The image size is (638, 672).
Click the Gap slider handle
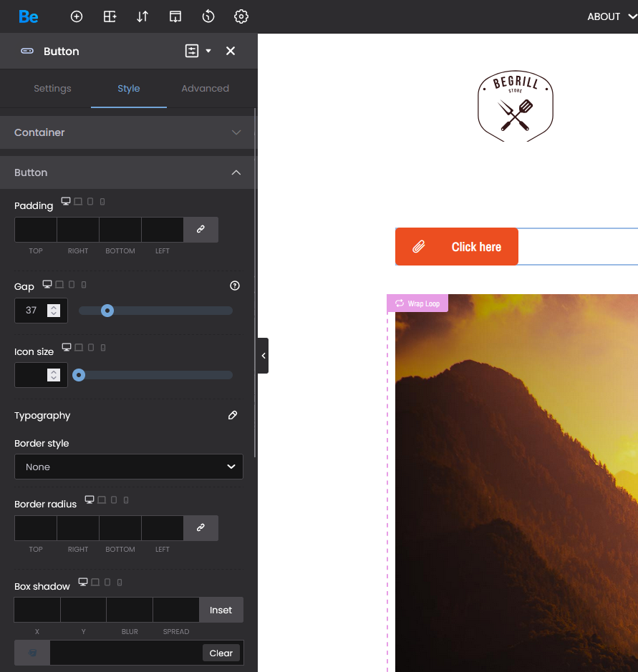107,311
